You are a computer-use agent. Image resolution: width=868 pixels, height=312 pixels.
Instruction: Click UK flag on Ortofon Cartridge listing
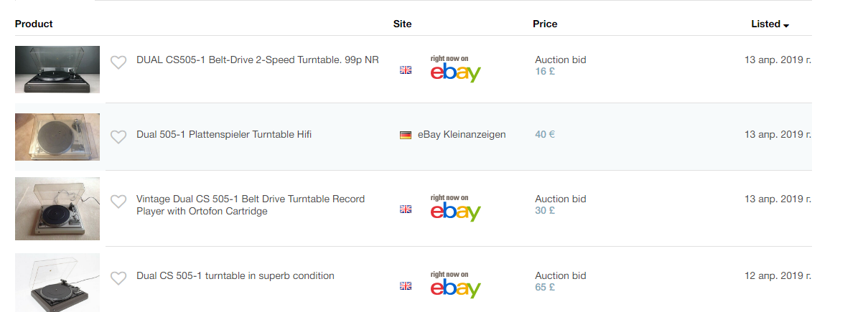(406, 209)
